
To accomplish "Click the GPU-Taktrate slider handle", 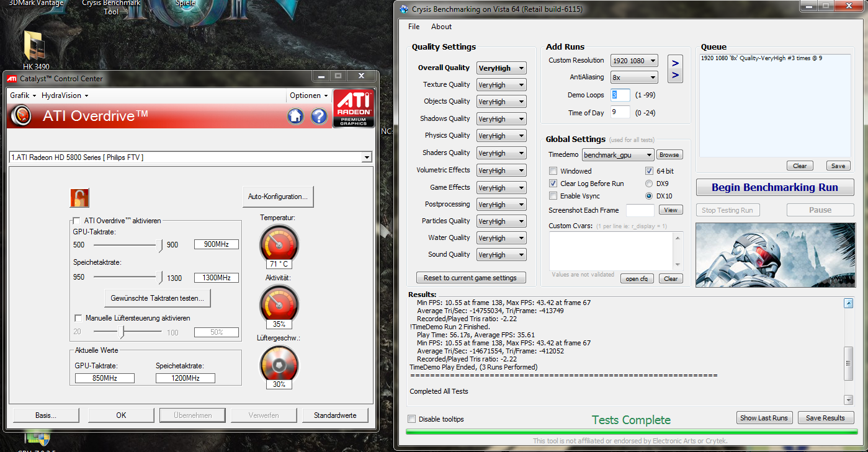I will click(160, 246).
